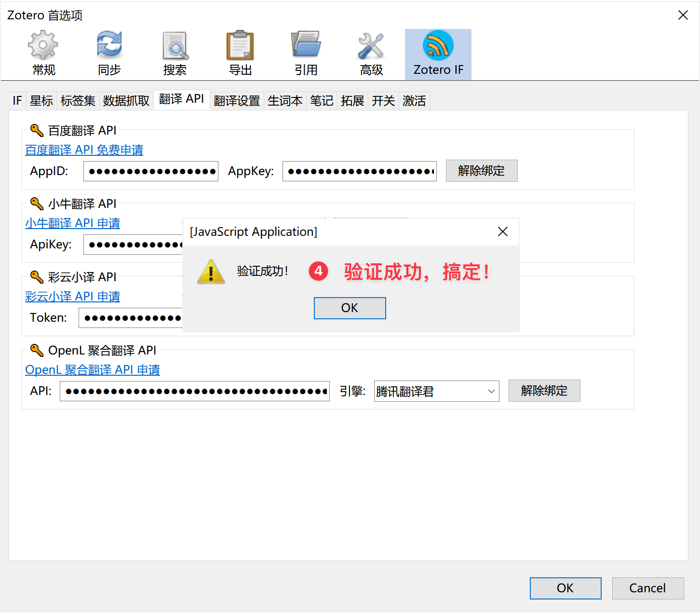
Task: Click 解除绑定 for the Baidu API
Action: (482, 171)
